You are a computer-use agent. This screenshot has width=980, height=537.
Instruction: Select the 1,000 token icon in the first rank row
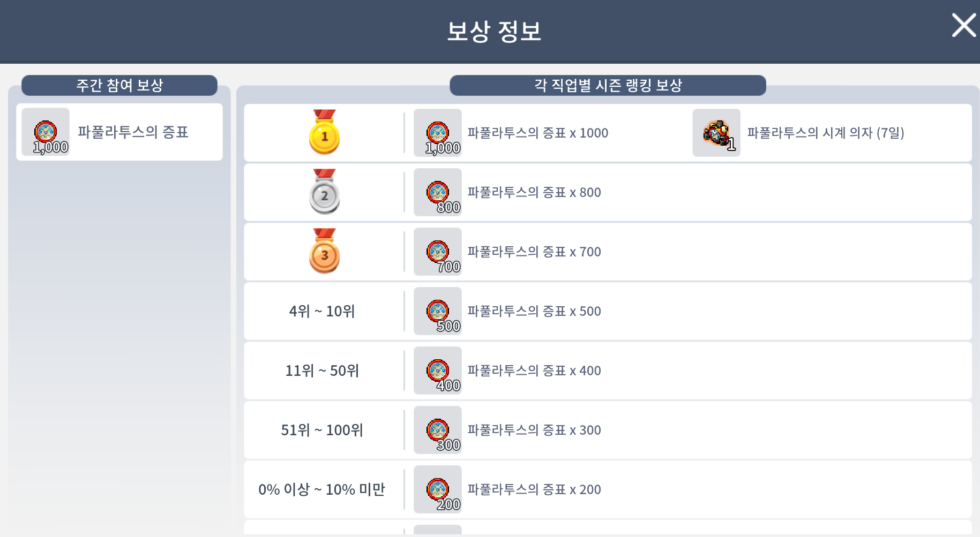[438, 133]
